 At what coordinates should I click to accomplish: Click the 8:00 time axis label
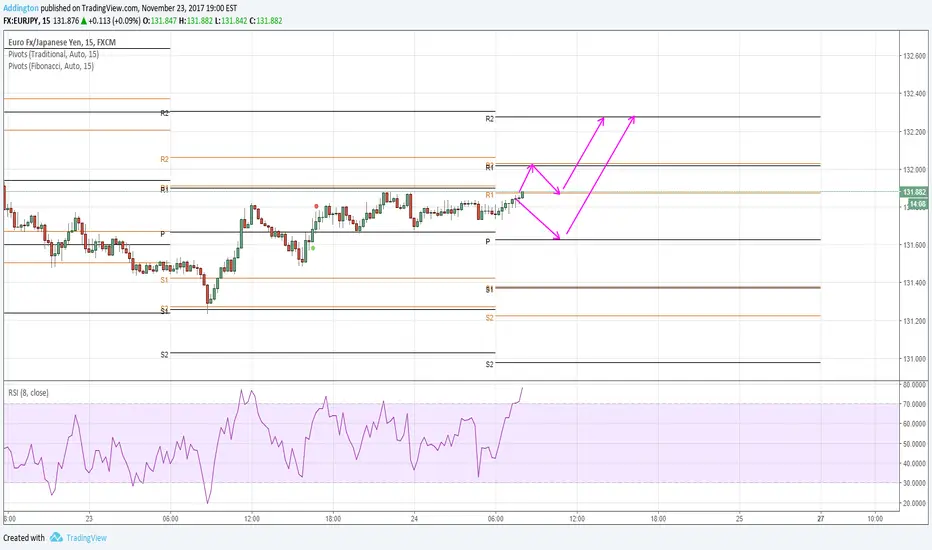point(10,519)
